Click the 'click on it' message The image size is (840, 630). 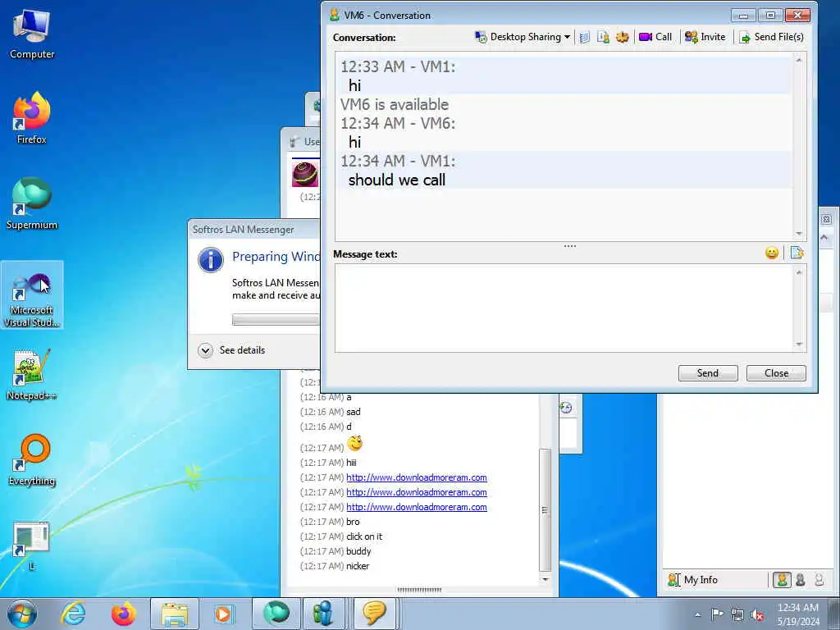[364, 536]
